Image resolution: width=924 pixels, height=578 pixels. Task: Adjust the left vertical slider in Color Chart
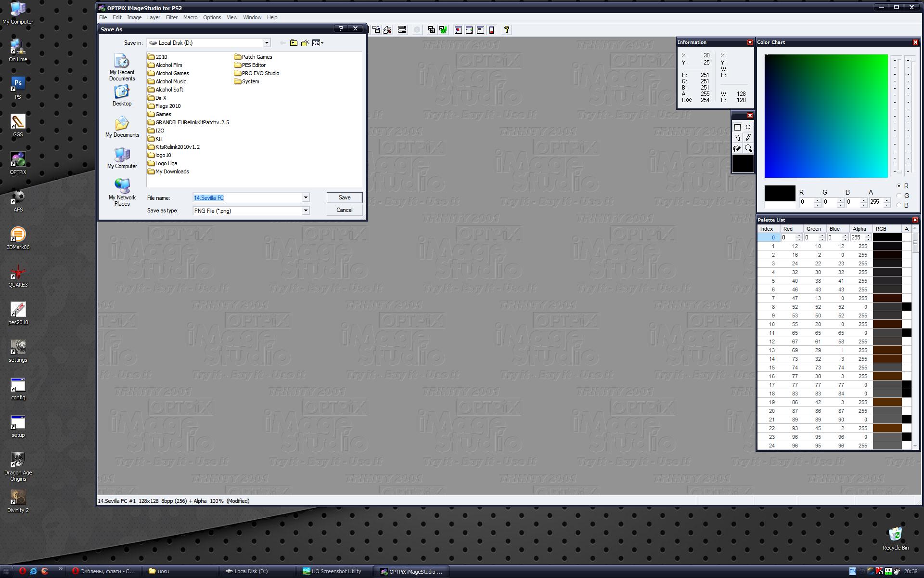pyautogui.click(x=896, y=116)
